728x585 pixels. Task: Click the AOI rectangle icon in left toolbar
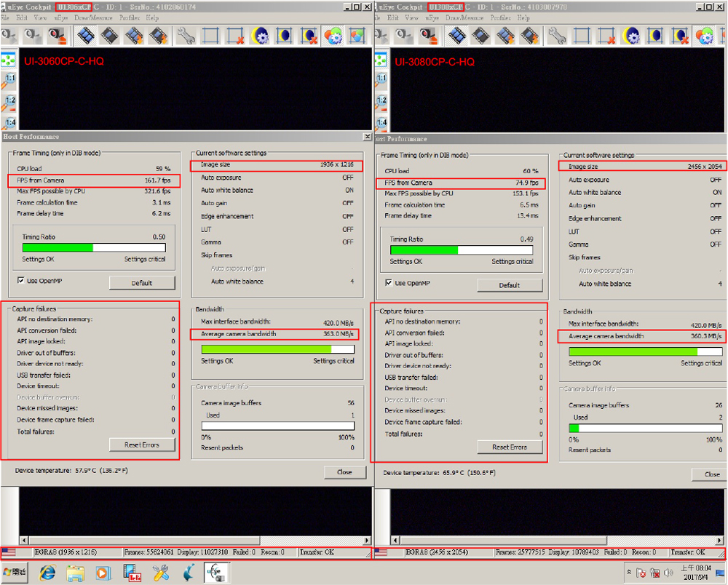[210, 35]
